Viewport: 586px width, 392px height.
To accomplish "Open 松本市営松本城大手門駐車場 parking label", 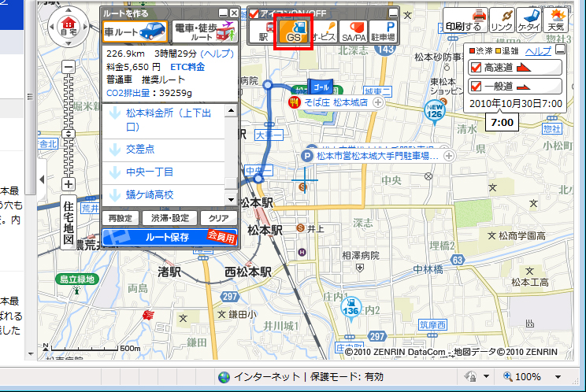I will pos(377,156).
